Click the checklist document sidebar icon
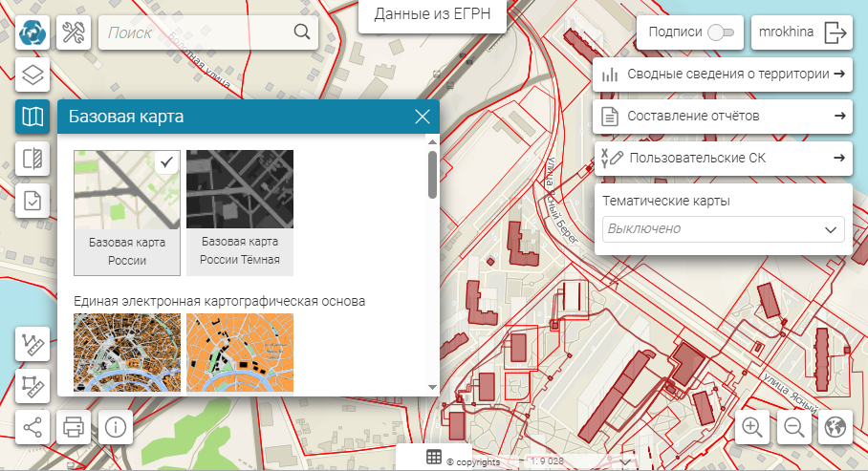Viewport: 868px width, 471px height. tap(33, 201)
